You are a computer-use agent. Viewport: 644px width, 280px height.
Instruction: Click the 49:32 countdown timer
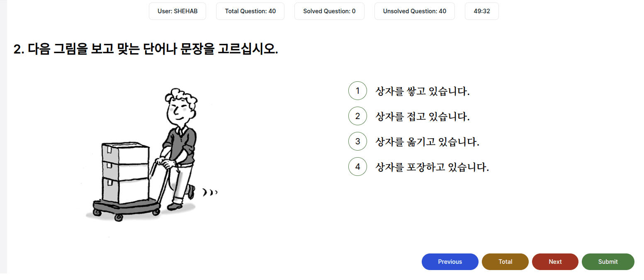click(x=481, y=11)
